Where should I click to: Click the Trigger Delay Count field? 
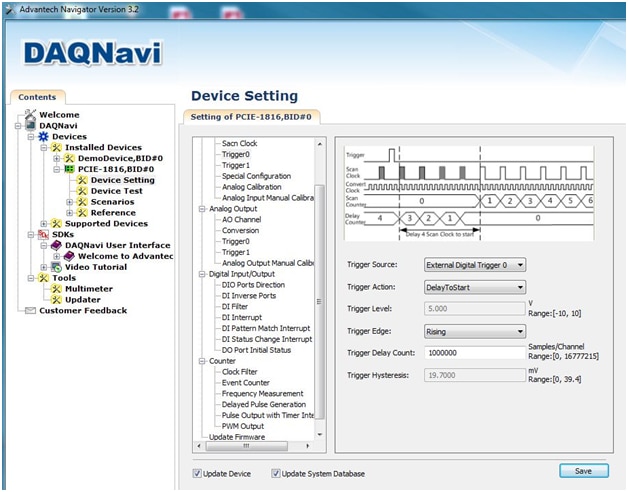tap(475, 353)
